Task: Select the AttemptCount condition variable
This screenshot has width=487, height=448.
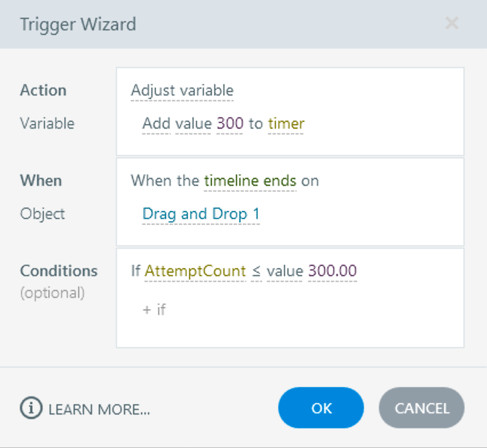Action: tap(195, 271)
